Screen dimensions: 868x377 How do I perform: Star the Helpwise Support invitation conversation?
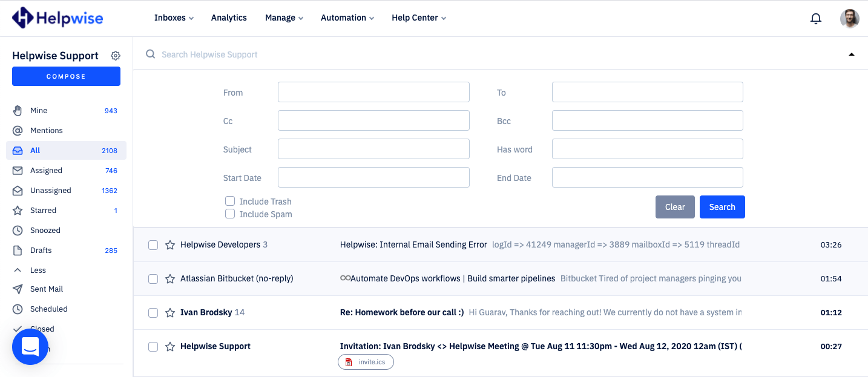click(170, 347)
